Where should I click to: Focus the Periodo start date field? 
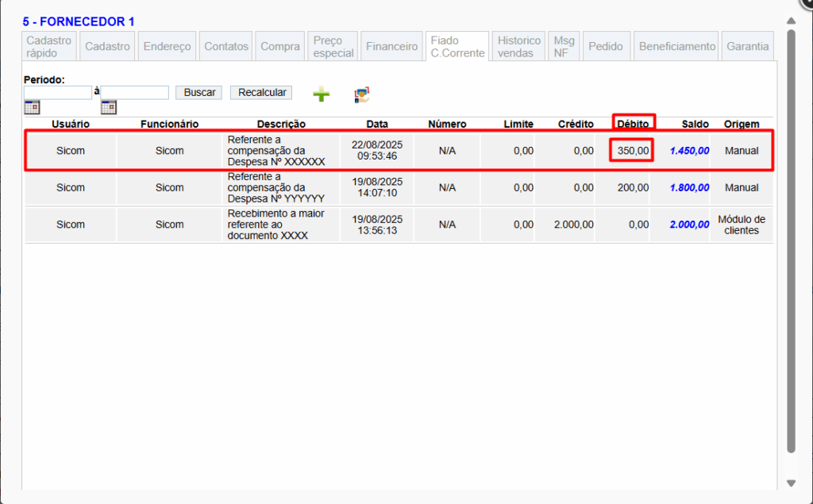pos(58,93)
